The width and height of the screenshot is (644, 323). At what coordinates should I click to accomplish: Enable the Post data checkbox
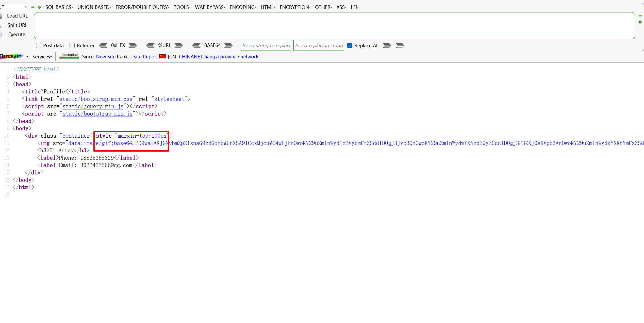click(x=39, y=45)
